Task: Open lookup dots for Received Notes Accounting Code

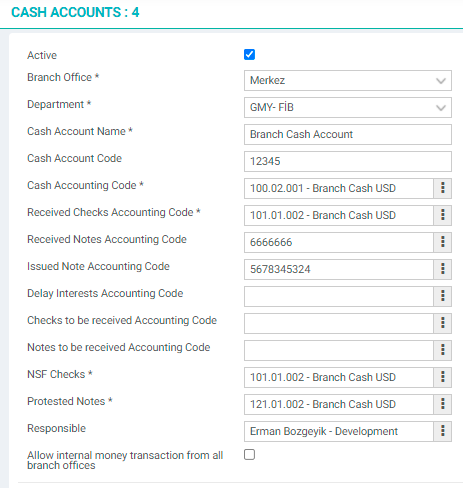Action: 443,242
